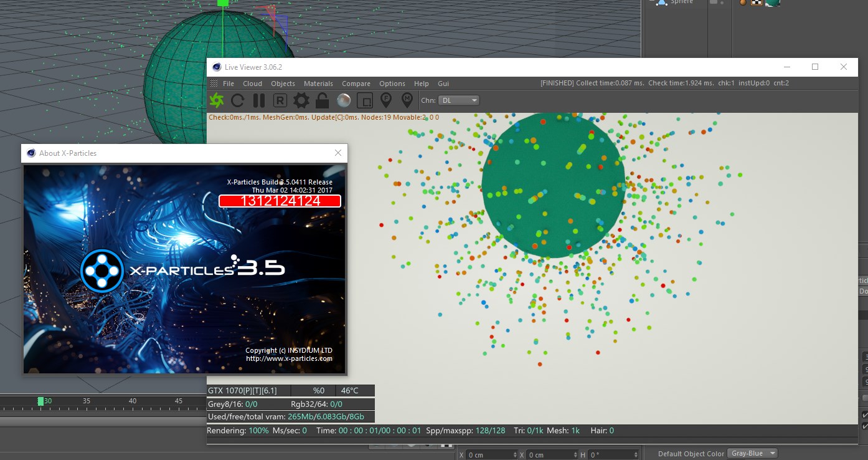Click the VRAM usage value 265Mb/6.083Gb/8Gb
This screenshot has width=868, height=460.
click(x=326, y=416)
